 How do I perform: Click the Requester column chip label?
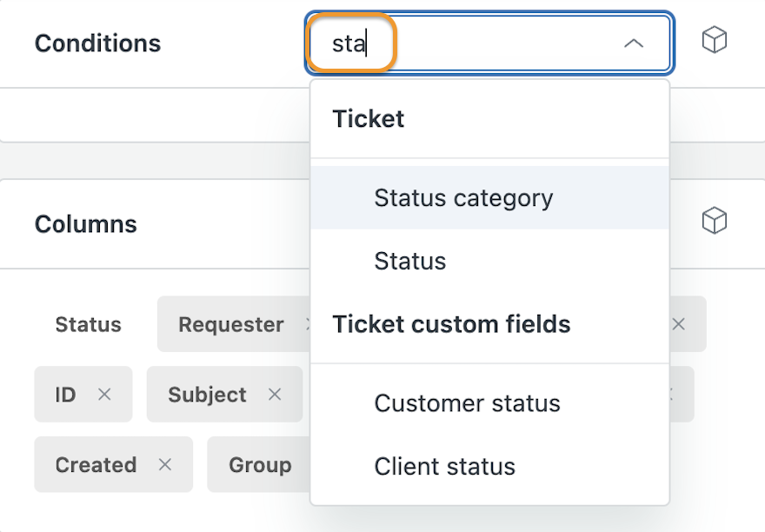point(230,324)
